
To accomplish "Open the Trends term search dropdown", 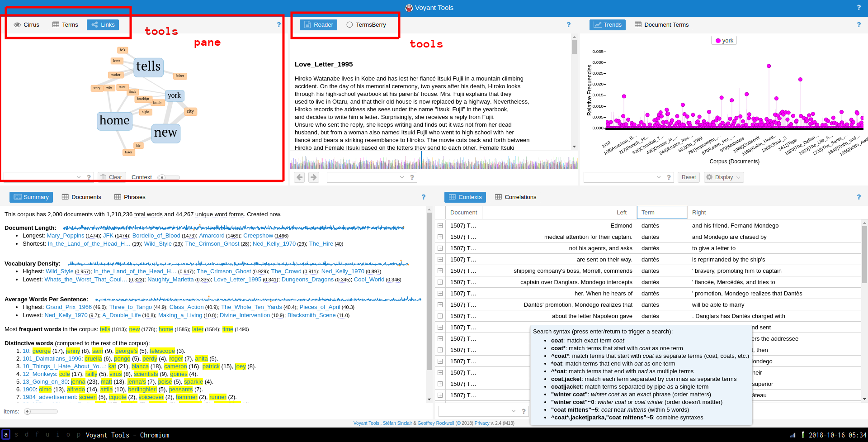I will click(x=659, y=177).
